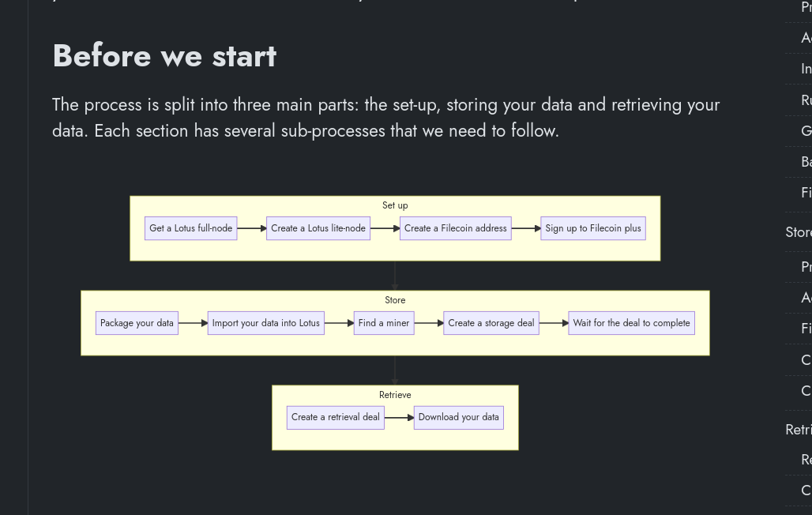The height and width of the screenshot is (515, 812).
Task: Select 'Import your data into Lotus' step
Action: (265, 322)
